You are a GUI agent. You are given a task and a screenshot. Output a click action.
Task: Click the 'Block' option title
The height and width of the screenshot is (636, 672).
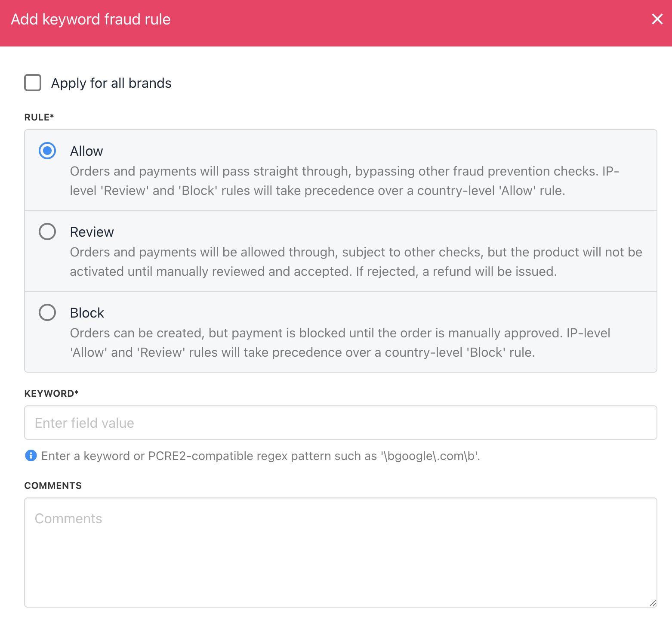[x=87, y=313]
